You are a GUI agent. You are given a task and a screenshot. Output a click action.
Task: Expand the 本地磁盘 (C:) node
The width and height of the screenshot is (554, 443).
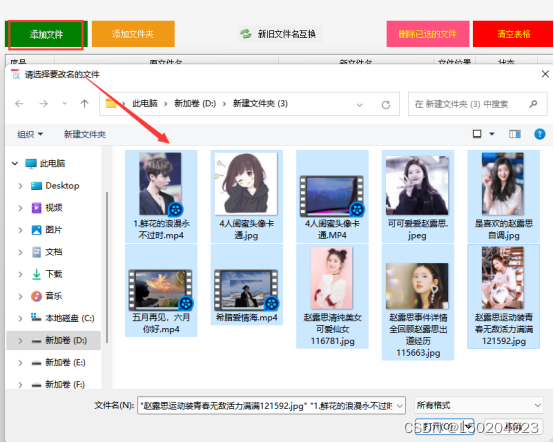[20, 318]
